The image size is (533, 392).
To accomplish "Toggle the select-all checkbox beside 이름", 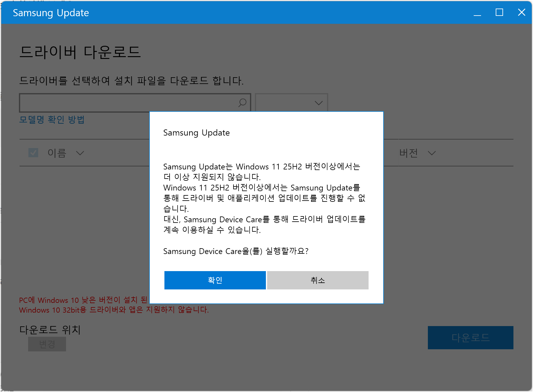I will [33, 153].
